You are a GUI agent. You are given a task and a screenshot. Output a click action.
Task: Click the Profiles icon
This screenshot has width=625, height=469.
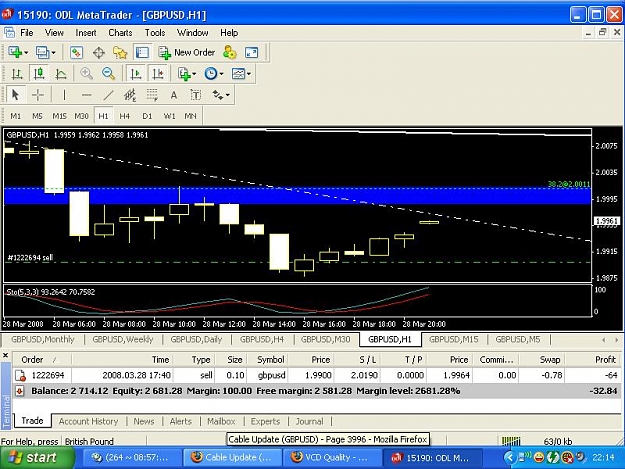(42, 52)
